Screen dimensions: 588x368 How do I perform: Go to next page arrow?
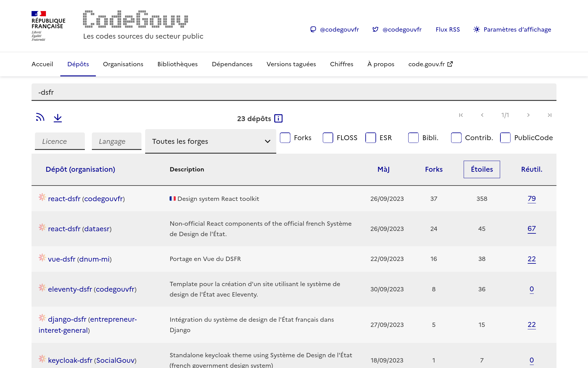click(528, 115)
